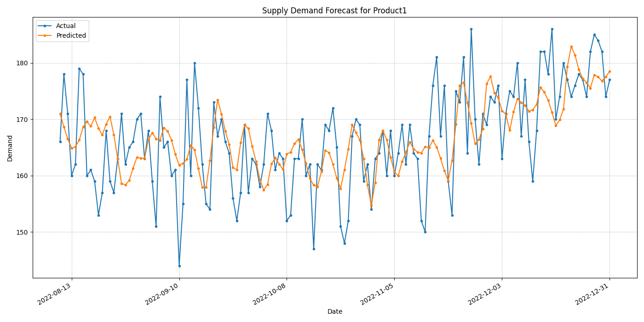Viewport: 644px width, 322px height.
Task: Click the x-axis date label 2022-09-10
Action: pos(162,293)
